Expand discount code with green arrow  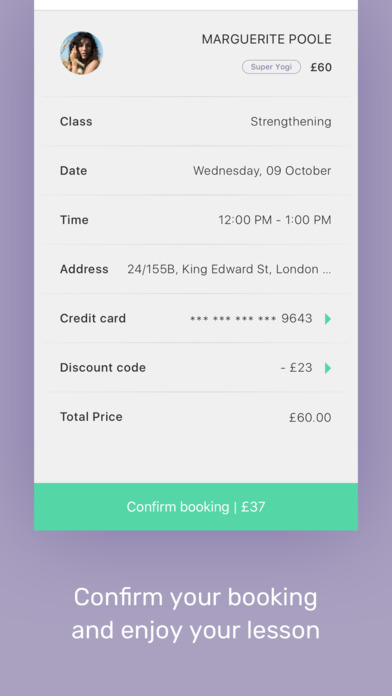328,368
